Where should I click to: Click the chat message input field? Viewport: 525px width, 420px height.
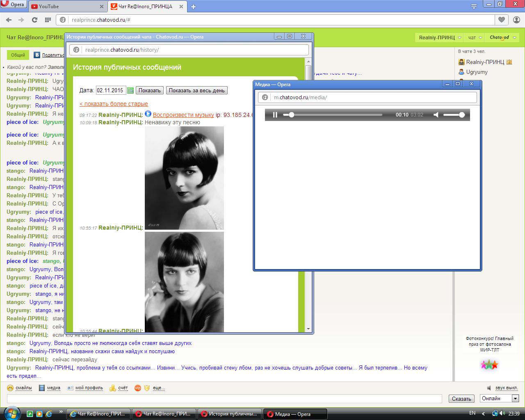click(x=224, y=398)
